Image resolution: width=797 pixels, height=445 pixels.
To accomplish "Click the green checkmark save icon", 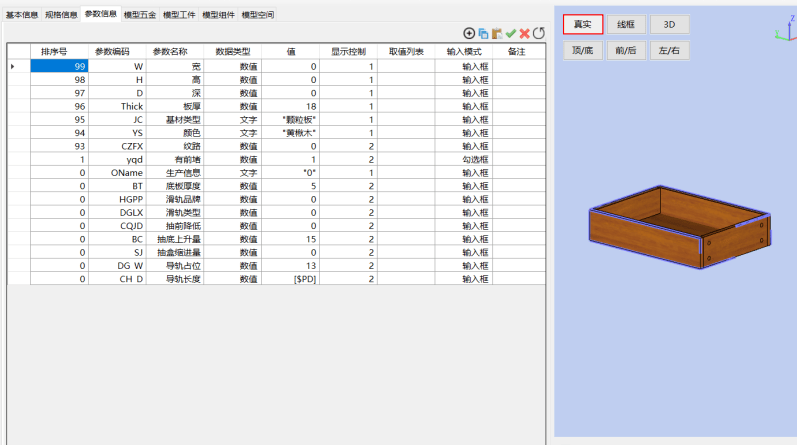I will (x=510, y=33).
